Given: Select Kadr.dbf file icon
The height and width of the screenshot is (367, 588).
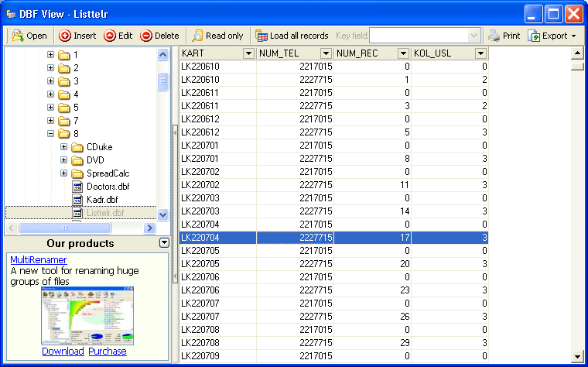Looking at the screenshot, I should pos(77,200).
